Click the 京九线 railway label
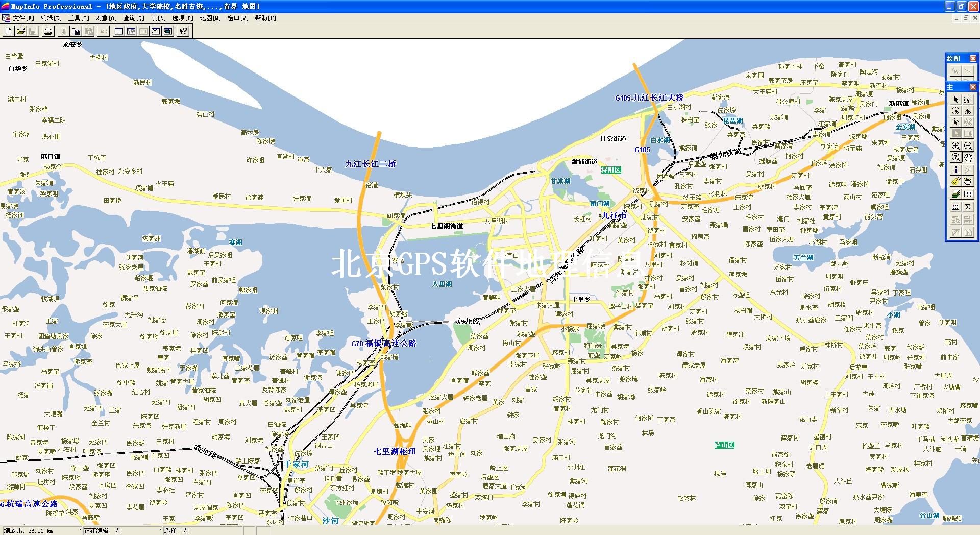Image resolution: width=980 pixels, height=535 pixels. point(468,321)
